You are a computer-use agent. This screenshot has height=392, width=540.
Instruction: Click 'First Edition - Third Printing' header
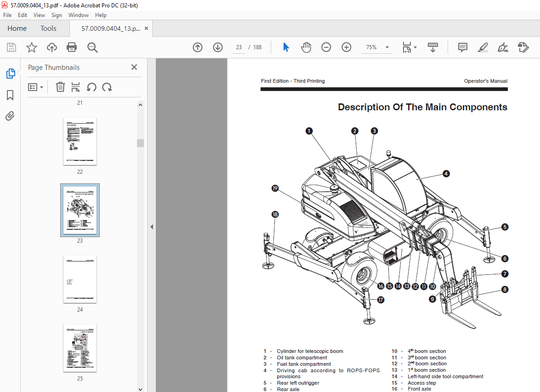tap(293, 81)
